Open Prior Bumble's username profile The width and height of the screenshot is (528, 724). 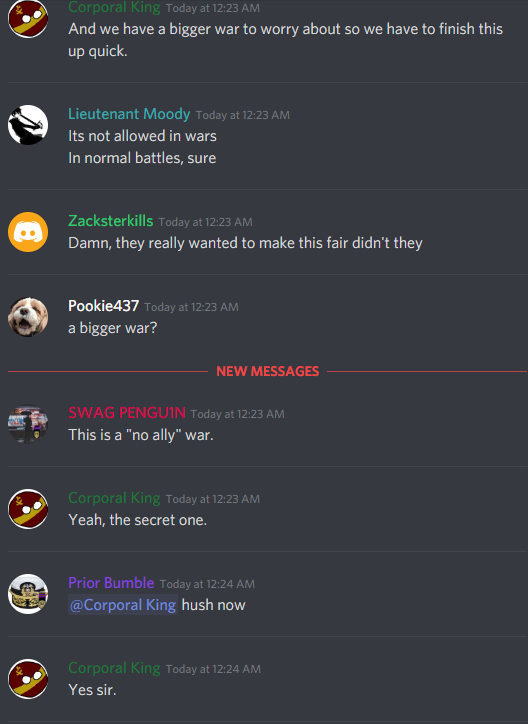pyautogui.click(x=111, y=583)
